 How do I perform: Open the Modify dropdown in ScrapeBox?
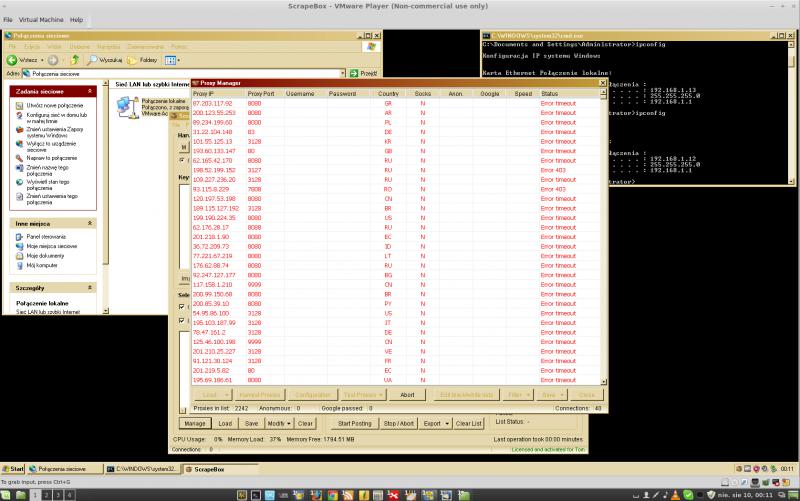pos(279,423)
